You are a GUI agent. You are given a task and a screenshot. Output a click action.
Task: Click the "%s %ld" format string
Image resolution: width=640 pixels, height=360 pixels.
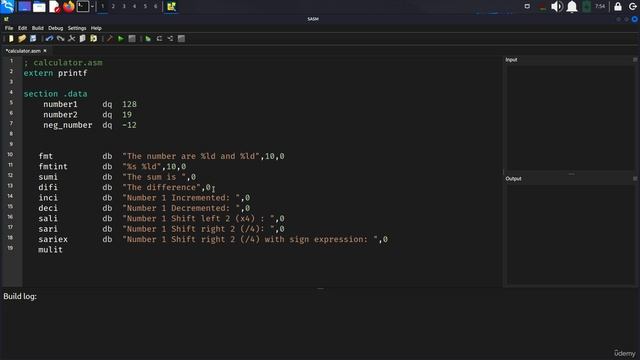click(142, 167)
